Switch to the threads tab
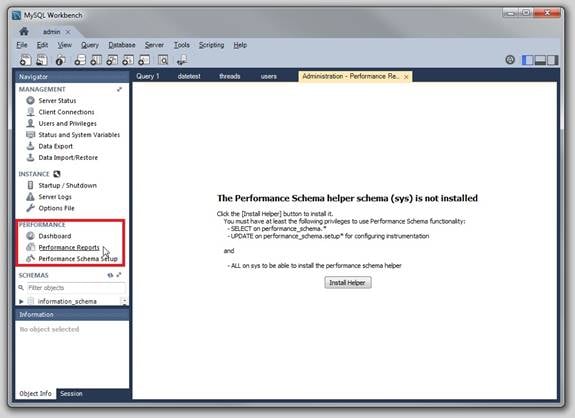The width and height of the screenshot is (575, 418). tap(230, 76)
